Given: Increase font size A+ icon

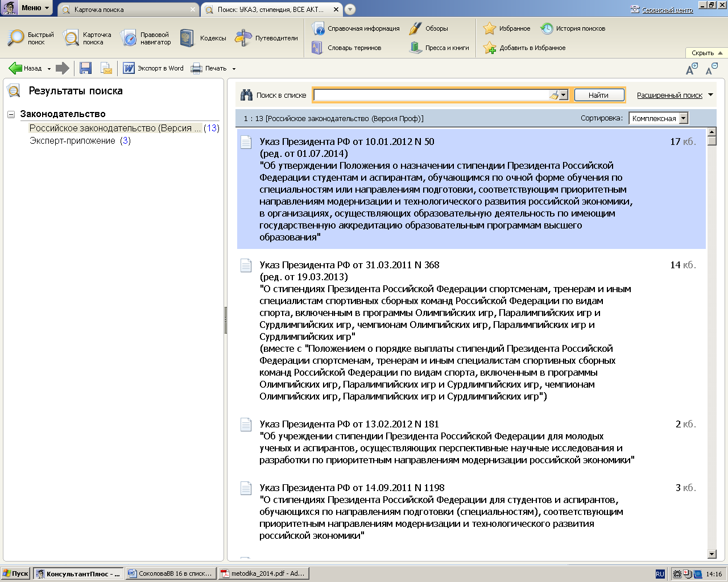Looking at the screenshot, I should [x=692, y=69].
